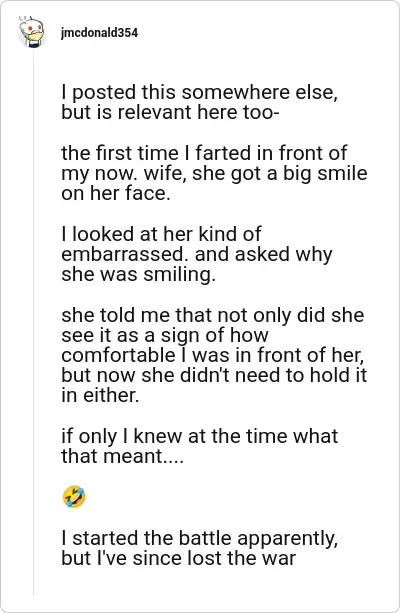The image size is (400, 613).
Task: Click the 'see it as a sign of how' line
Action: (x=165, y=335)
